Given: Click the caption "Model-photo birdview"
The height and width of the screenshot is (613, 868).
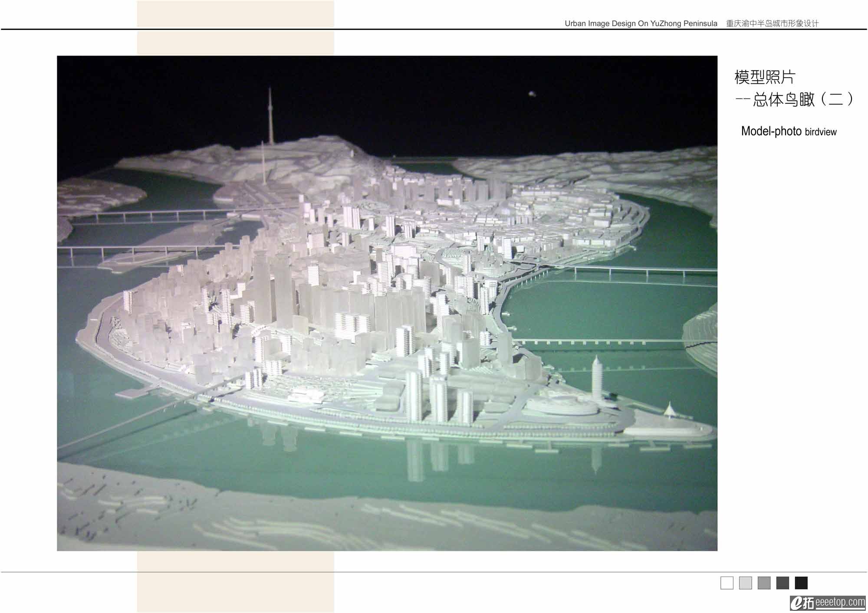Looking at the screenshot, I should [x=789, y=131].
